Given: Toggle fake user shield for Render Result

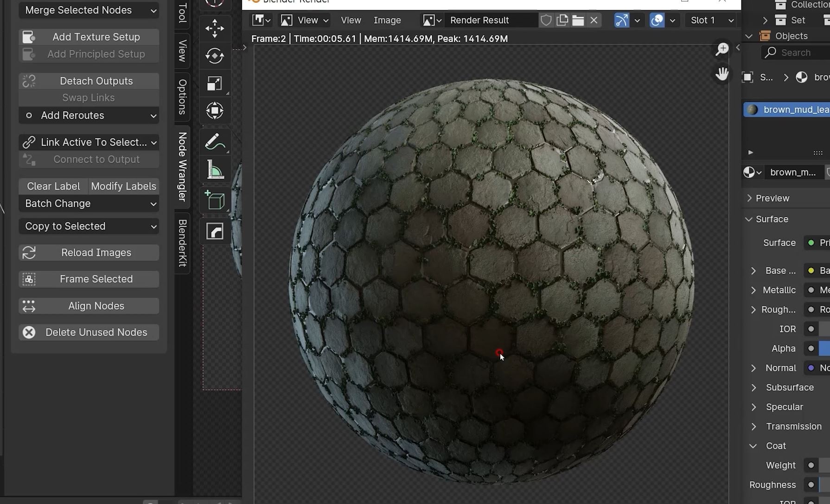Looking at the screenshot, I should (546, 20).
